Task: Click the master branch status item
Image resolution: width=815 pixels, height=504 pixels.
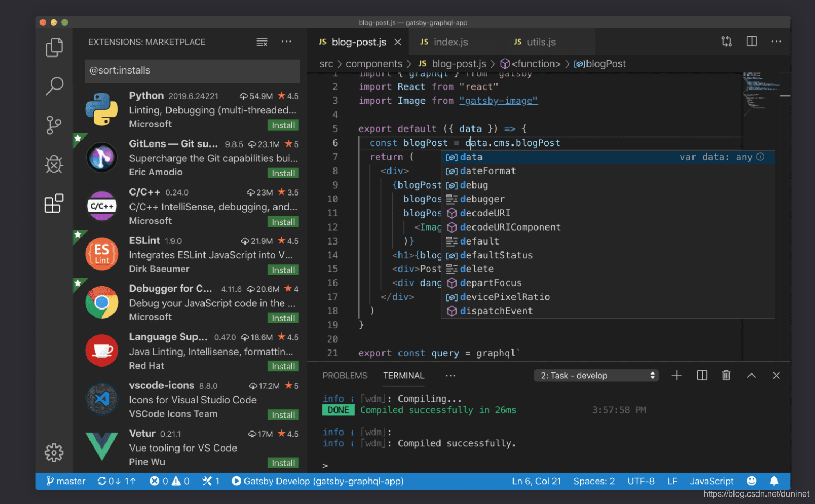Action: click(66, 481)
